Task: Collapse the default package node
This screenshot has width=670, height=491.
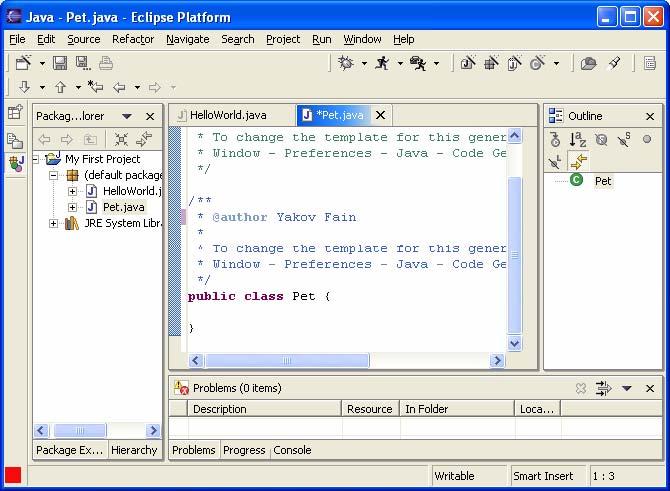Action: tap(53, 175)
